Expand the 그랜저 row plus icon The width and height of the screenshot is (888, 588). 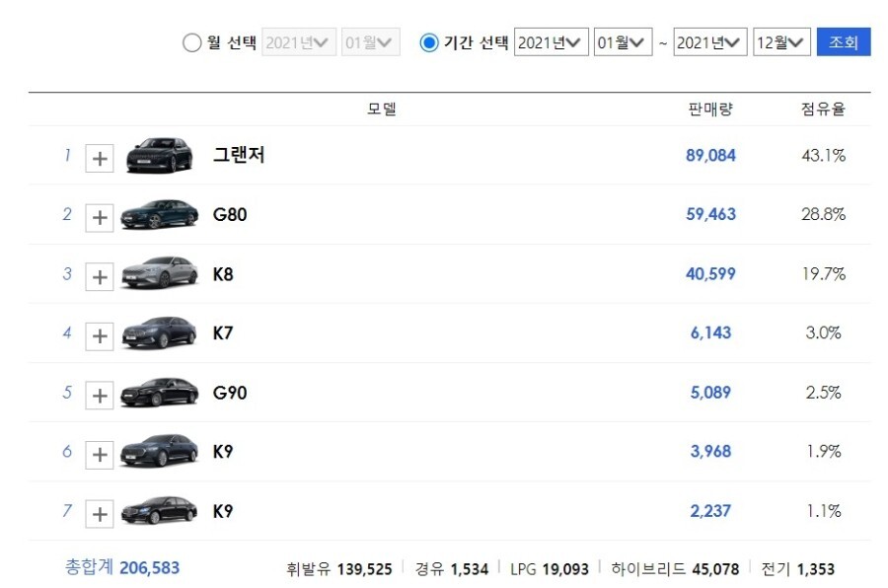point(100,158)
